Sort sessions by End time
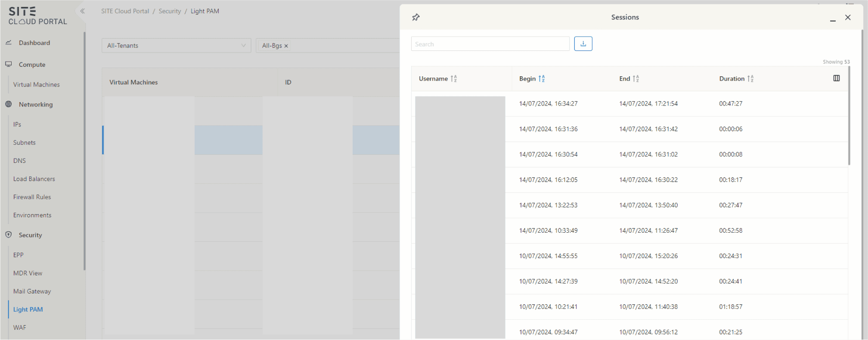The height and width of the screenshot is (340, 868). (x=635, y=79)
